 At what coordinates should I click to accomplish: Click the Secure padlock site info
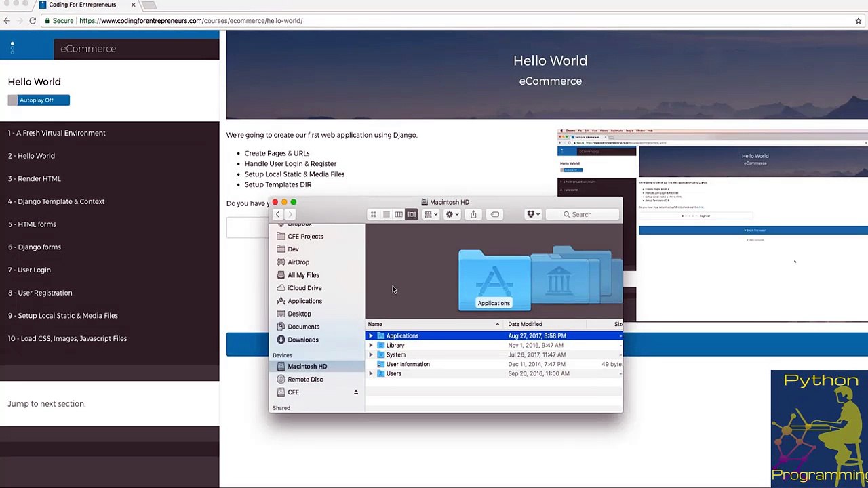coord(59,21)
